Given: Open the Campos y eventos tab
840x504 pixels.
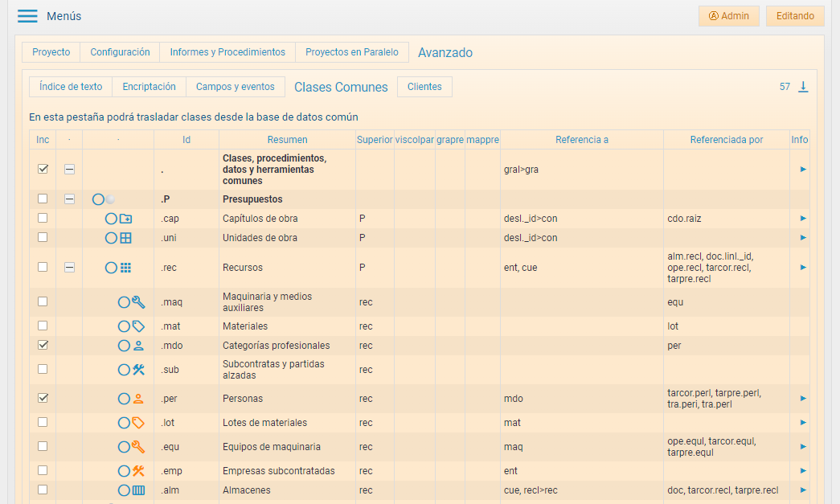Looking at the screenshot, I should pos(235,87).
